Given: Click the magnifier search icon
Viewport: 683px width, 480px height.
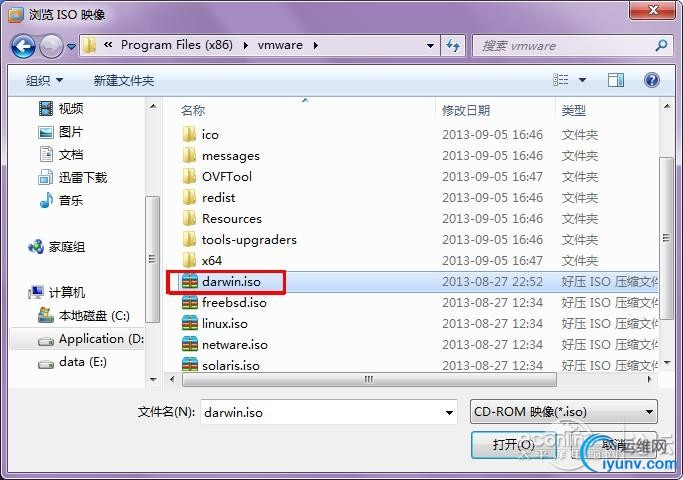Looking at the screenshot, I should point(661,45).
